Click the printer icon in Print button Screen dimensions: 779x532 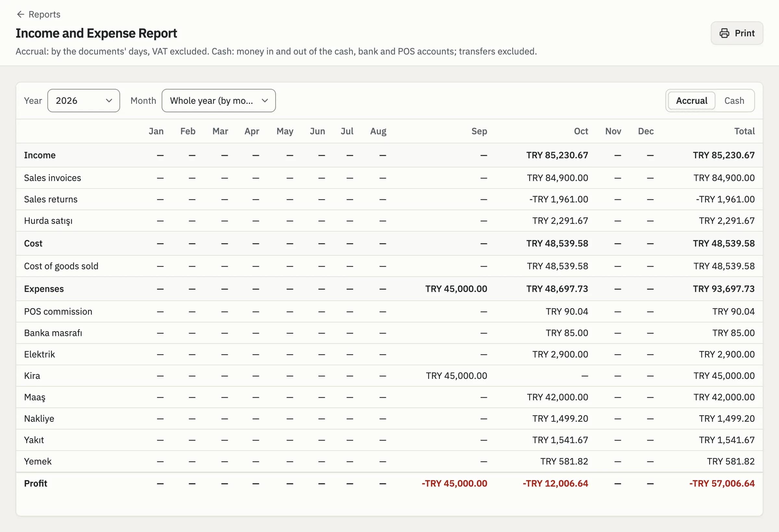tap(724, 33)
